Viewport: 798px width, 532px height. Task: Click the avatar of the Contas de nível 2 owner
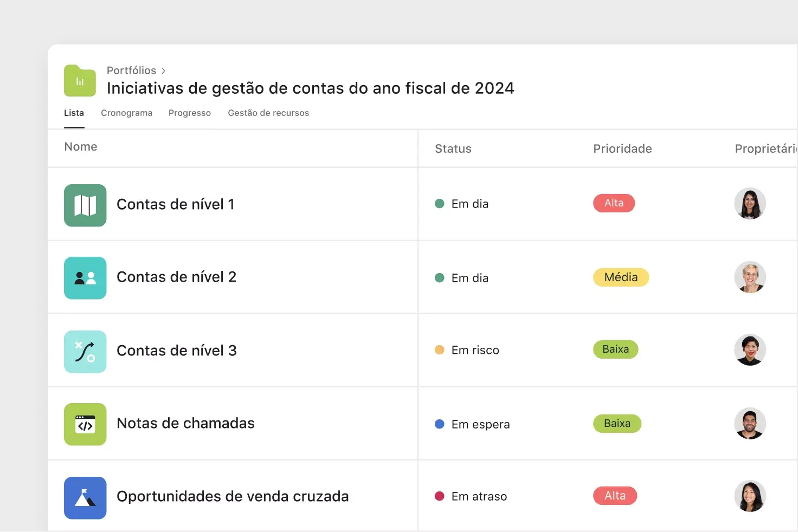coord(750,277)
